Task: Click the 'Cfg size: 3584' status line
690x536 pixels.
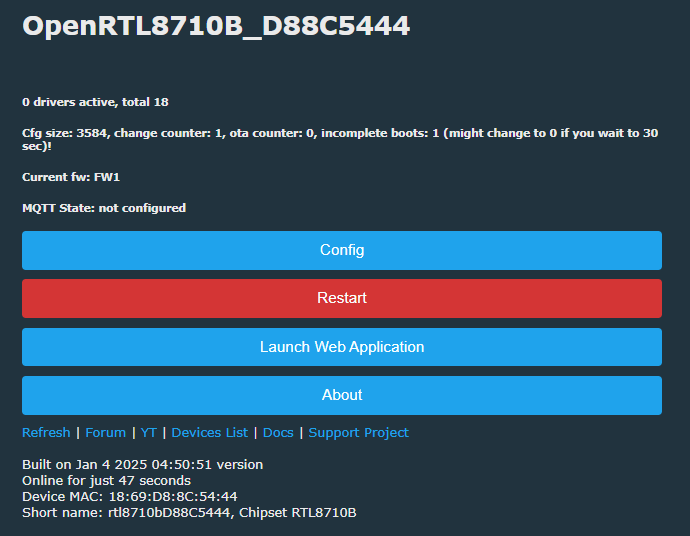Action: 340,139
